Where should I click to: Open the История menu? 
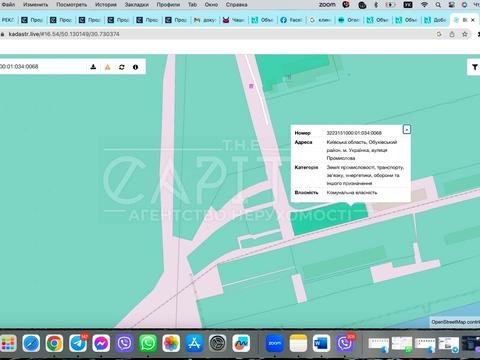coord(106,5)
